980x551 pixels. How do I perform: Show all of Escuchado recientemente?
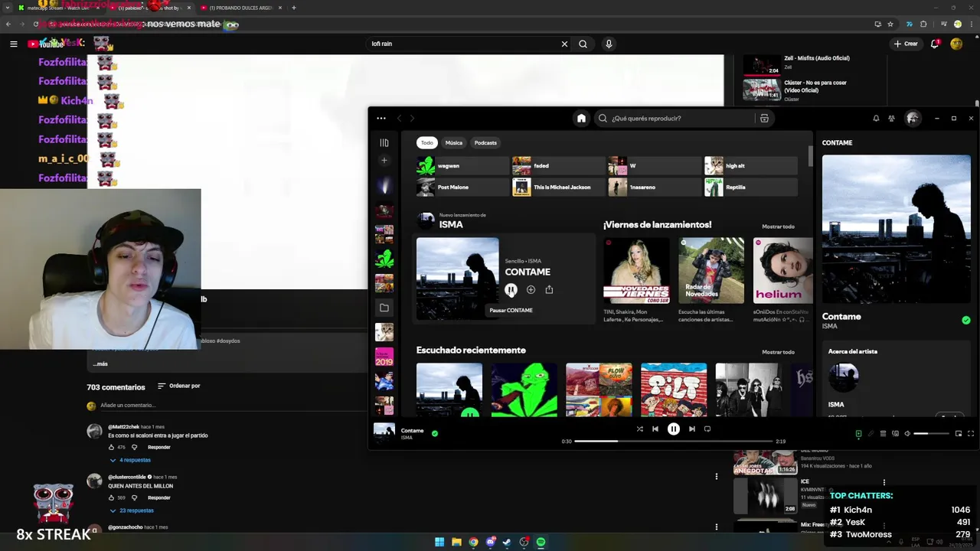pyautogui.click(x=778, y=352)
